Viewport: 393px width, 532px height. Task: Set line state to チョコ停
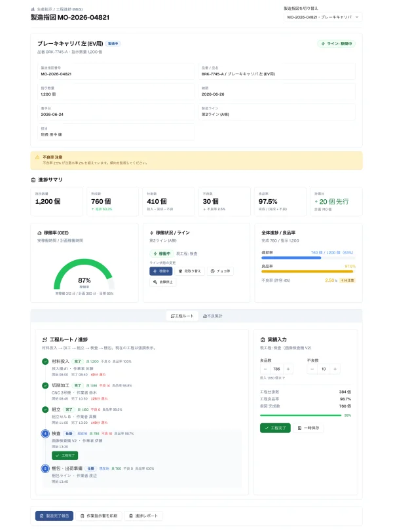[220, 271]
